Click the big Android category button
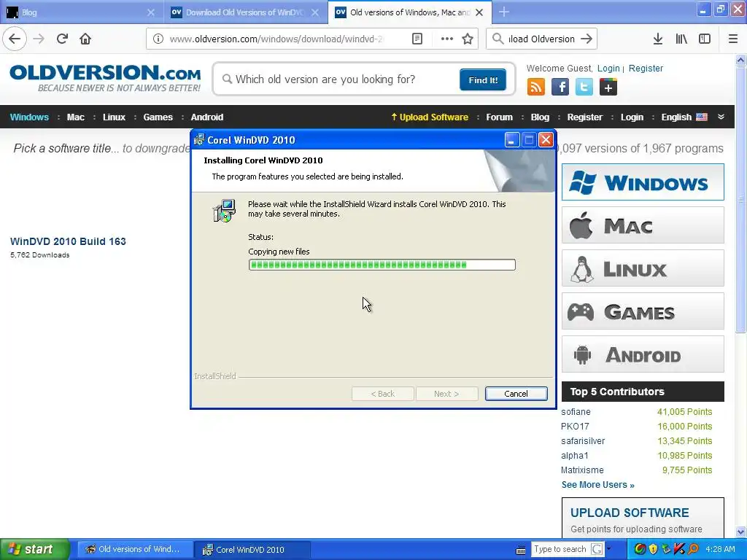This screenshot has width=747, height=560. tap(643, 354)
